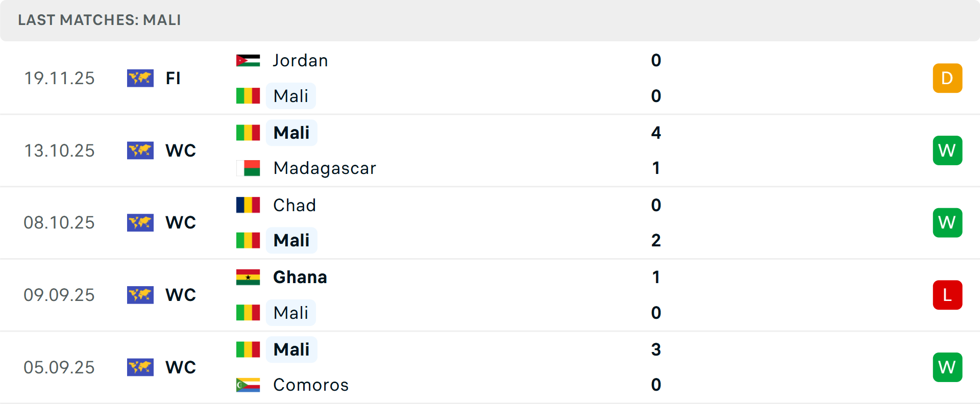Click the Ghana flag icon

pos(248,277)
